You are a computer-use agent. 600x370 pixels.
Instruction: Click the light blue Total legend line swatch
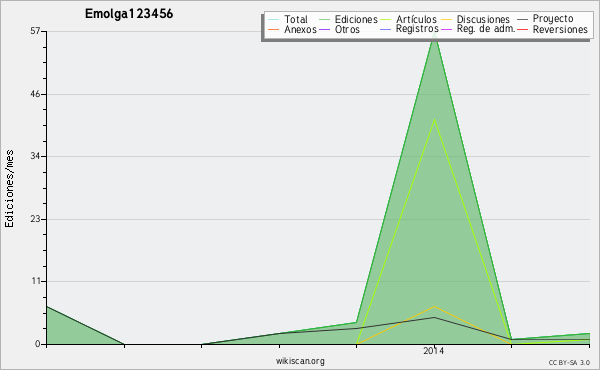click(274, 20)
